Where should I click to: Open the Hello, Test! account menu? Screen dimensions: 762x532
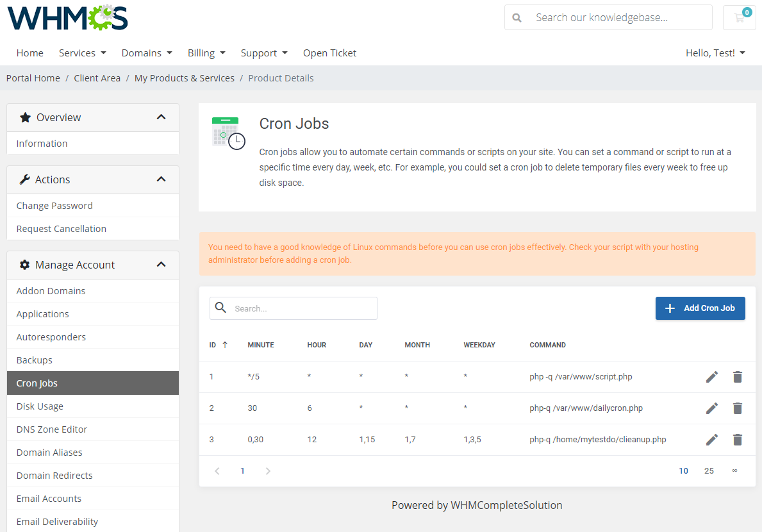tap(715, 53)
